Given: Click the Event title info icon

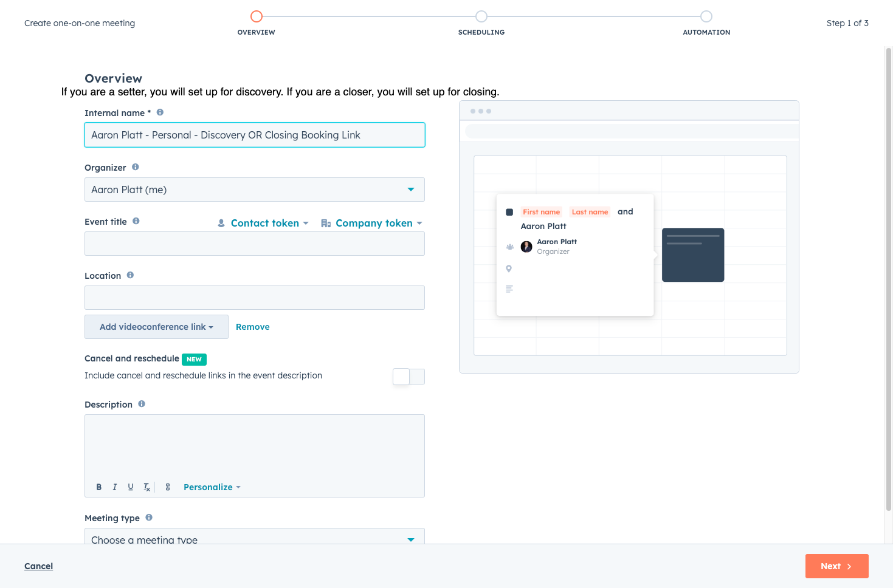Looking at the screenshot, I should (136, 221).
